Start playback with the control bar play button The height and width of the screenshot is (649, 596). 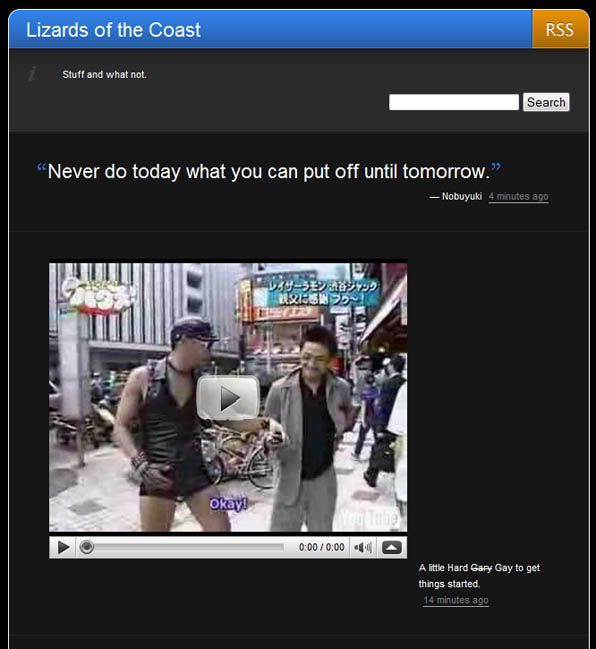(x=63, y=548)
